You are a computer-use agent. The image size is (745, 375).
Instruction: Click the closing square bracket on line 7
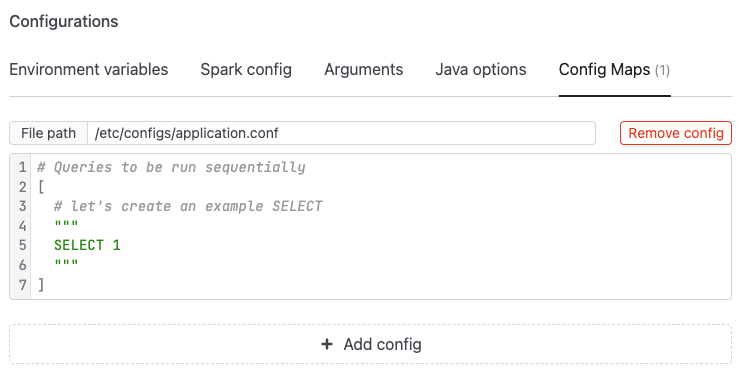coord(41,285)
